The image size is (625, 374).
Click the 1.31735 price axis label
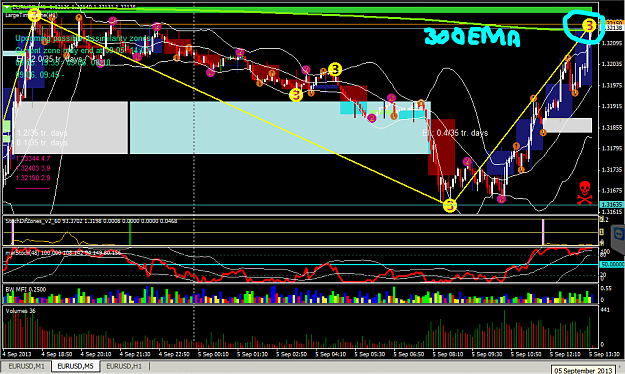click(612, 170)
